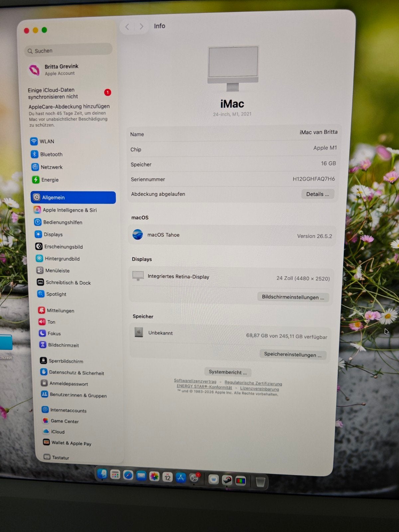Click the Version 26.5.2 text

click(315, 236)
